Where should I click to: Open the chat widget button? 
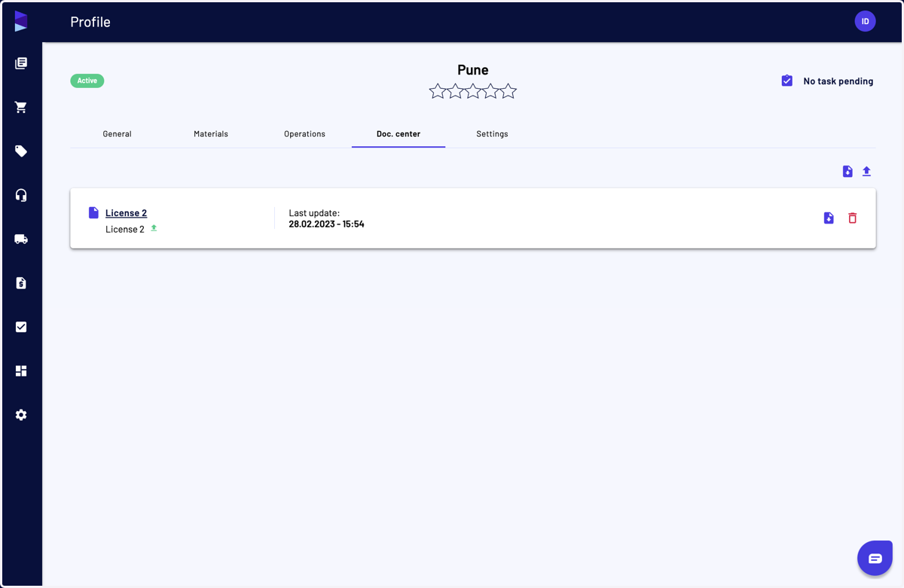pyautogui.click(x=875, y=558)
